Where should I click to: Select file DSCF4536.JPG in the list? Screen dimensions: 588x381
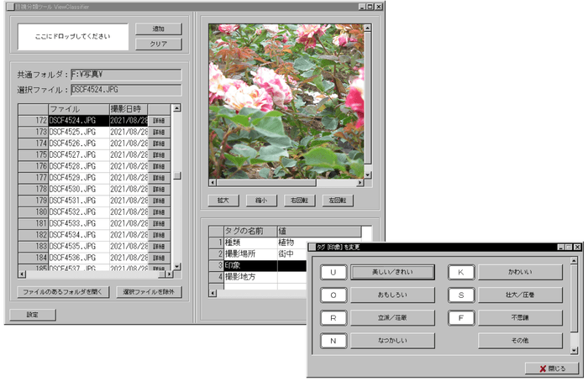coord(79,258)
